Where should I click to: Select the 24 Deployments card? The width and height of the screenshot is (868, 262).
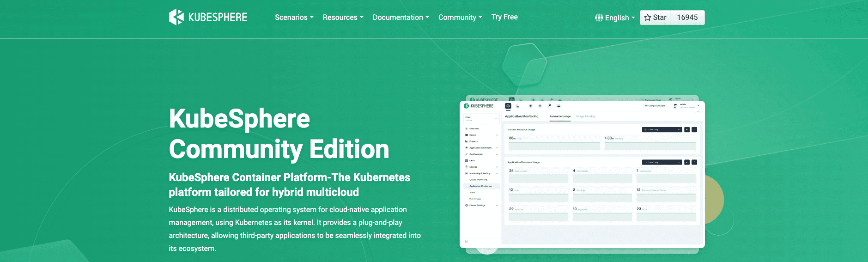coord(538,175)
